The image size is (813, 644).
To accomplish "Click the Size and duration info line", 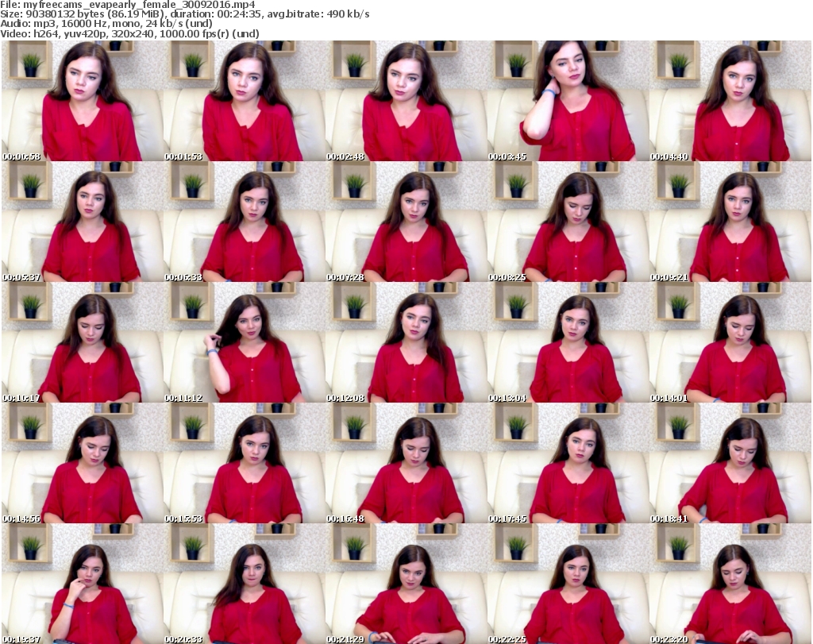I will [x=184, y=14].
